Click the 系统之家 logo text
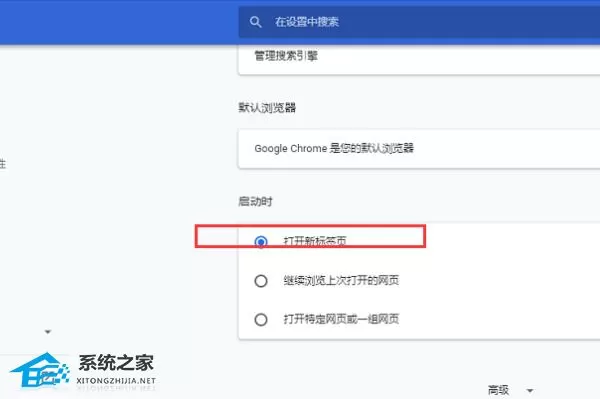 pyautogui.click(x=116, y=363)
